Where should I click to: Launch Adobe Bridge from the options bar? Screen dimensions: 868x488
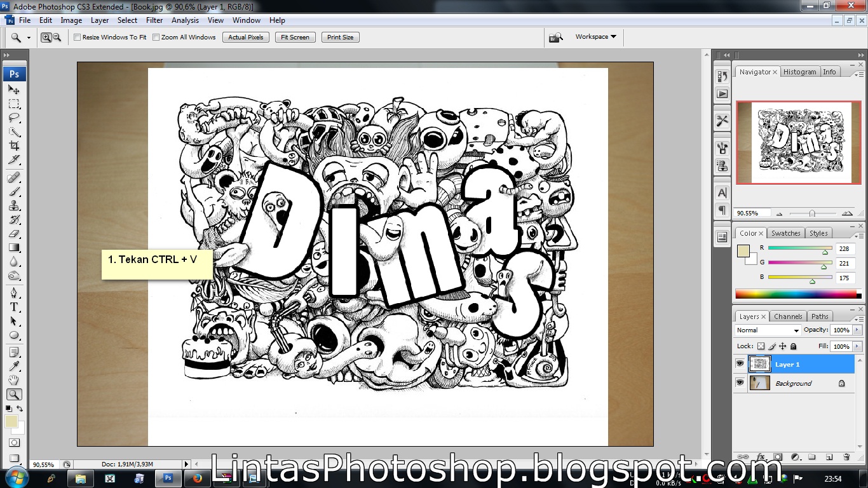556,37
